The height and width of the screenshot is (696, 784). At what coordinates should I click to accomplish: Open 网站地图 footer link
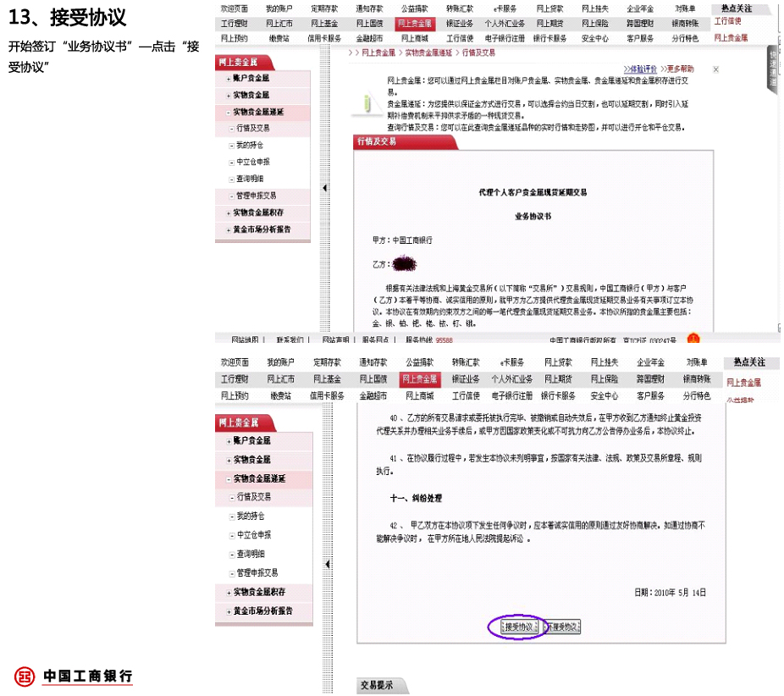click(x=245, y=340)
